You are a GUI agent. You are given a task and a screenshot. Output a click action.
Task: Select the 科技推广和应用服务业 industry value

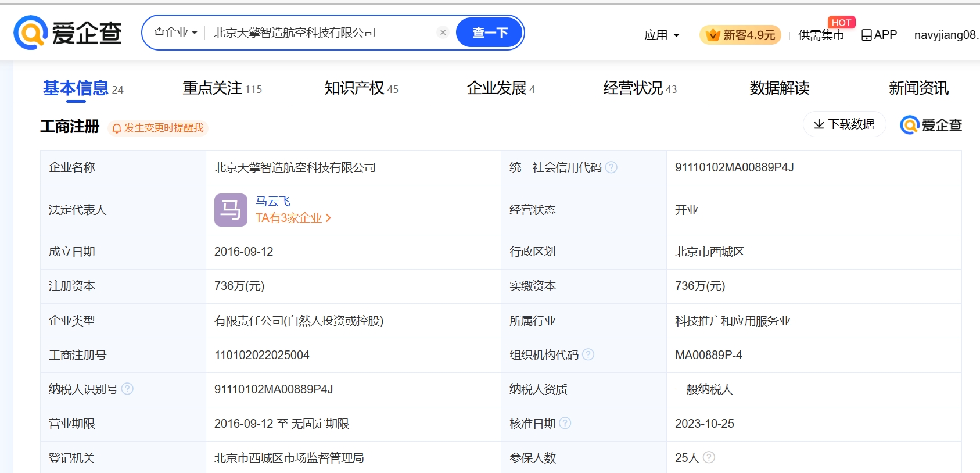(x=733, y=321)
